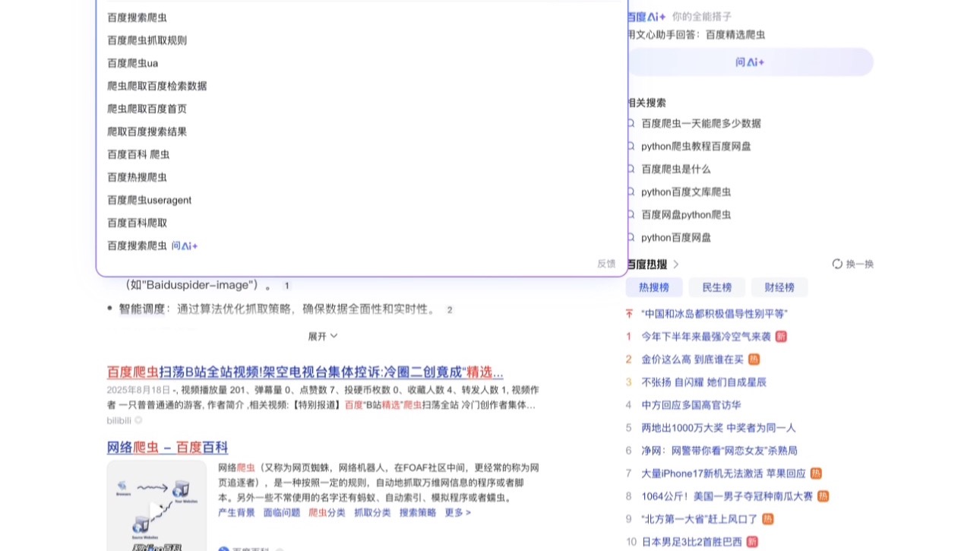The width and height of the screenshot is (980, 551).
Task: Click the 百度精选爬虫 prompt text under 文心助手
Action: point(735,34)
